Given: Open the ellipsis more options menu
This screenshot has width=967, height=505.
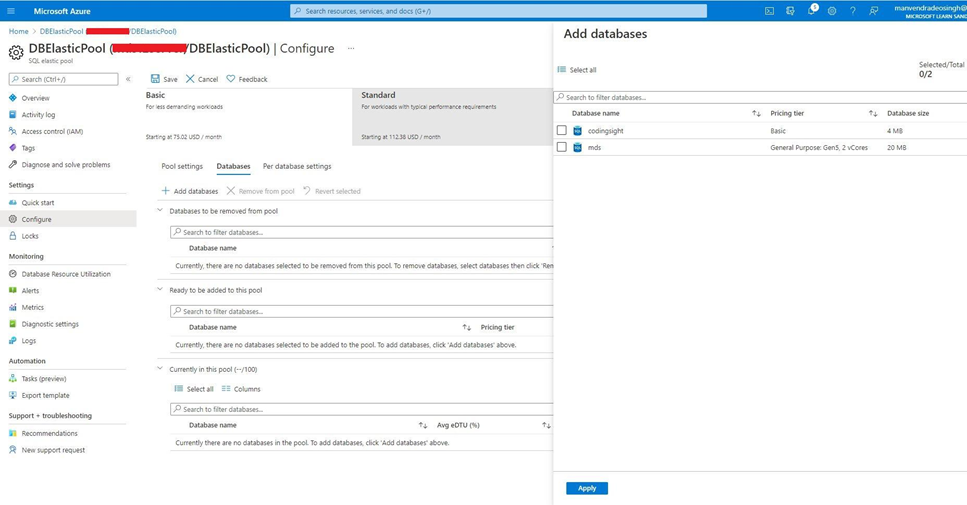Looking at the screenshot, I should pyautogui.click(x=351, y=48).
